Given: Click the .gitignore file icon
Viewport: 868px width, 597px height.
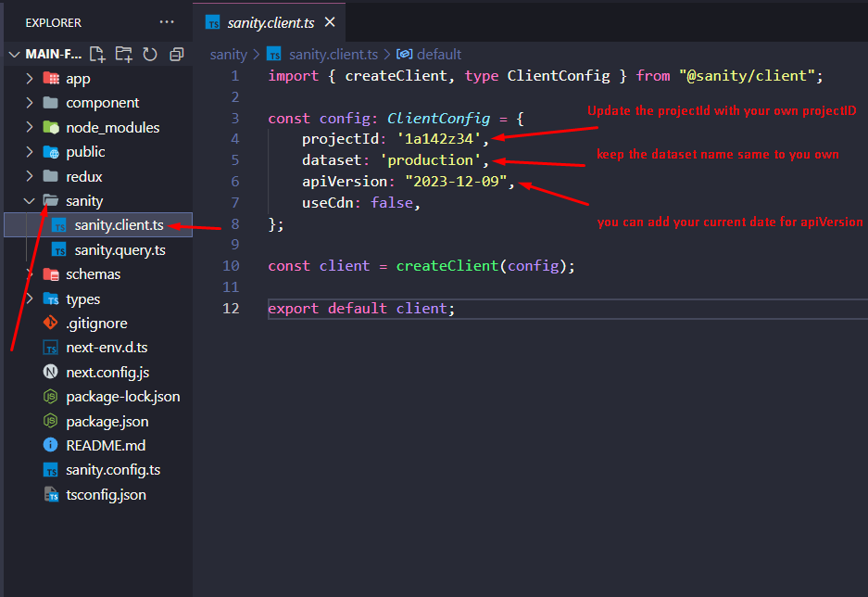Looking at the screenshot, I should (51, 324).
